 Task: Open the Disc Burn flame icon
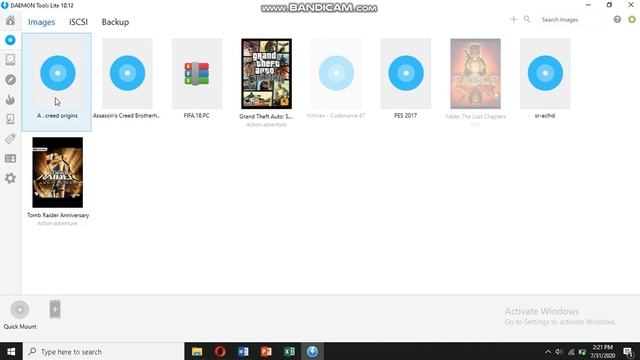click(10, 99)
